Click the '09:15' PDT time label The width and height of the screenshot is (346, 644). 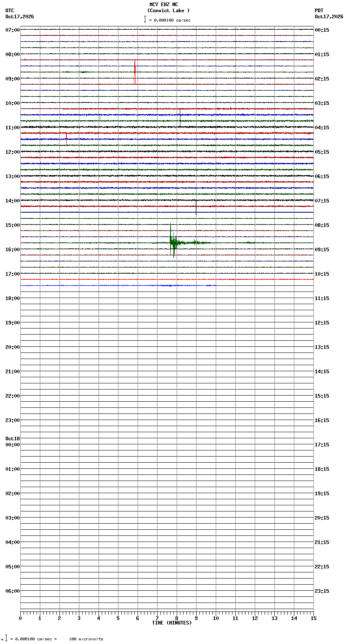322,250
